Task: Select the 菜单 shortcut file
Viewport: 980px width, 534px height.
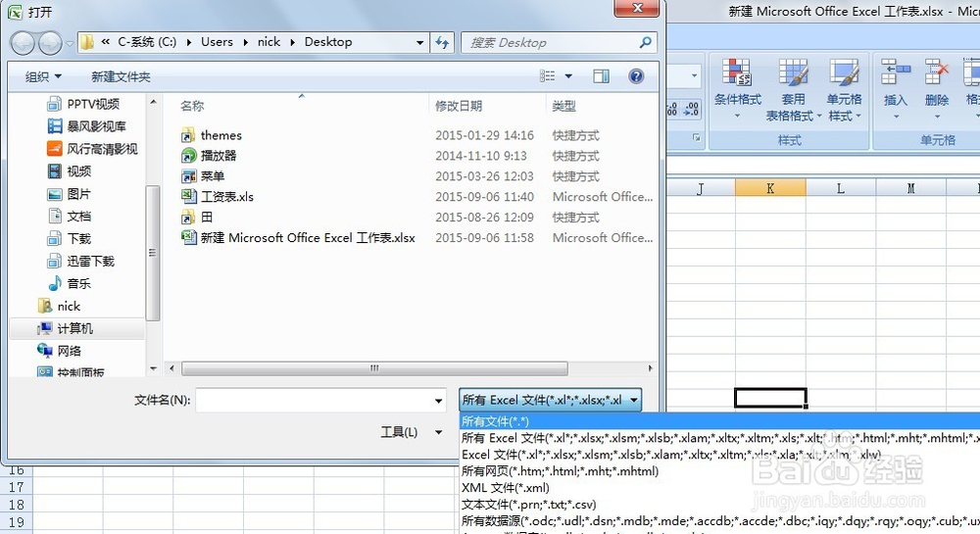Action: pos(203,176)
